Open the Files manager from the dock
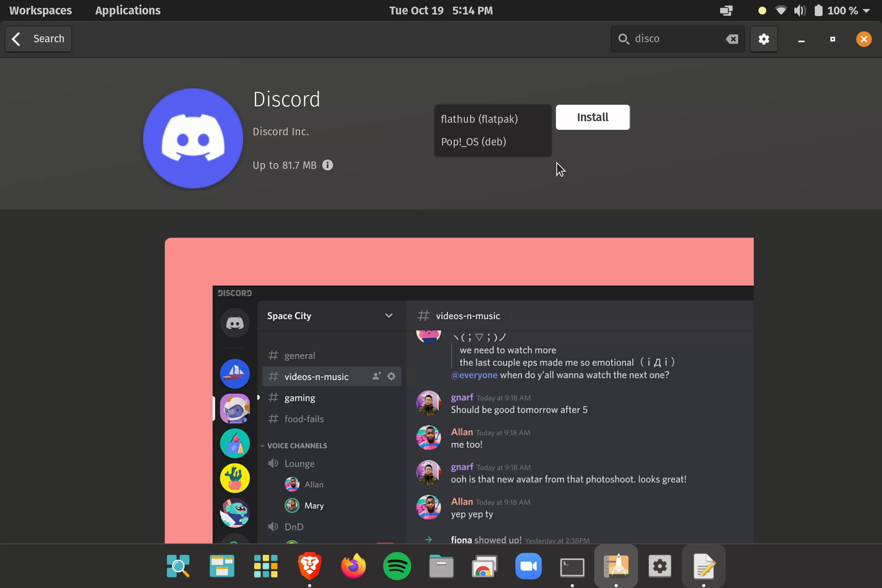This screenshot has width=882, height=588. pos(441,566)
